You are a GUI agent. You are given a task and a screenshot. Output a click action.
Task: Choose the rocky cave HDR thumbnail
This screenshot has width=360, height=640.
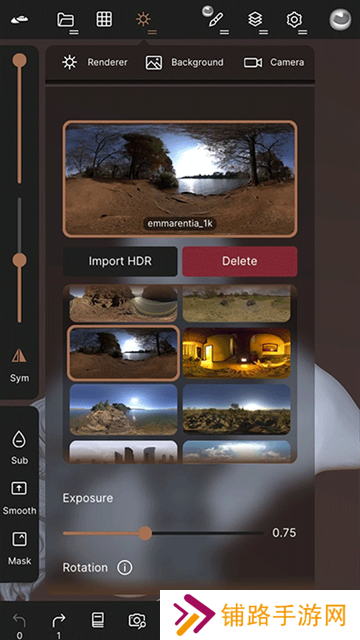[x=123, y=303]
